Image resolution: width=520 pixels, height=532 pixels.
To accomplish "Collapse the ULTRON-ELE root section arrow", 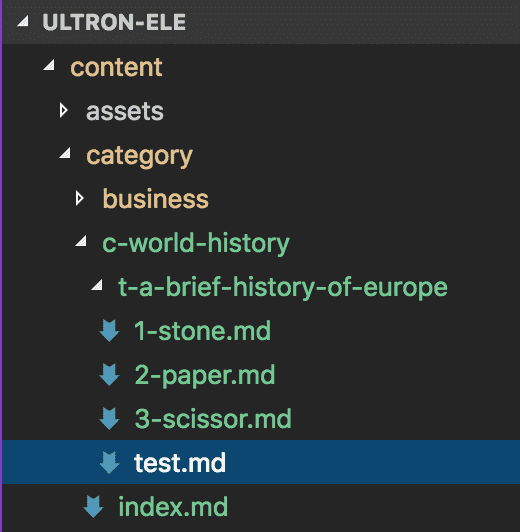I will click(x=23, y=21).
